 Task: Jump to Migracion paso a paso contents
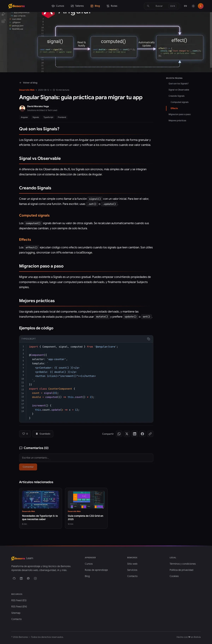pyautogui.click(x=179, y=115)
